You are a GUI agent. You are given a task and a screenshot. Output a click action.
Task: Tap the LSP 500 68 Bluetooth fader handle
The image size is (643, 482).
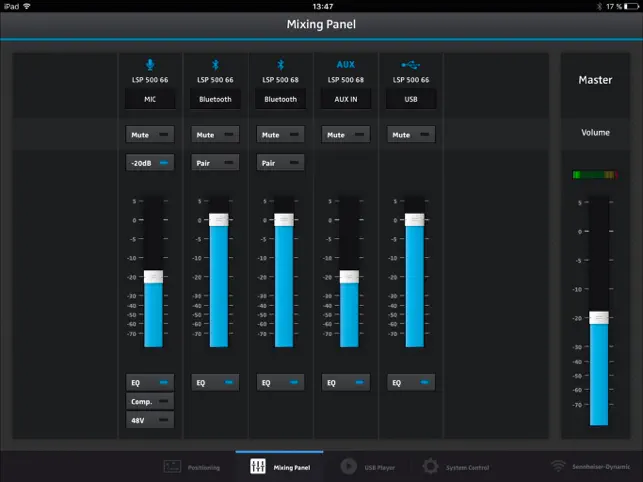point(284,220)
